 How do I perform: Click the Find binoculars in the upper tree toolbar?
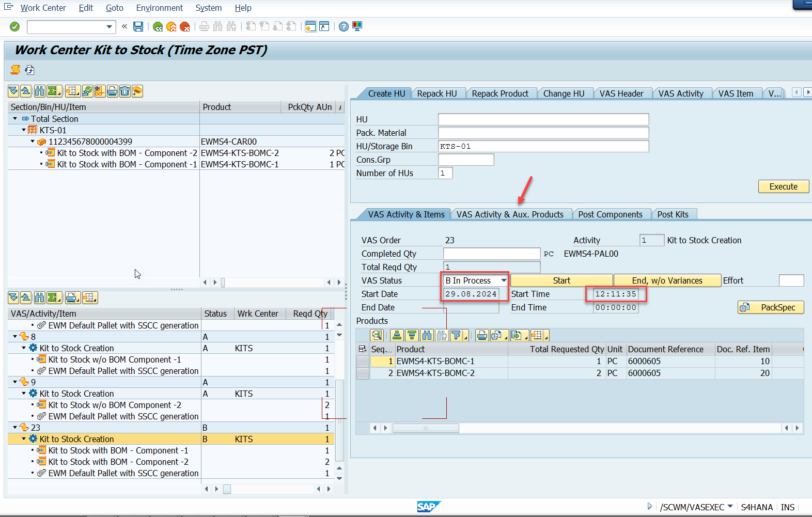[40, 91]
